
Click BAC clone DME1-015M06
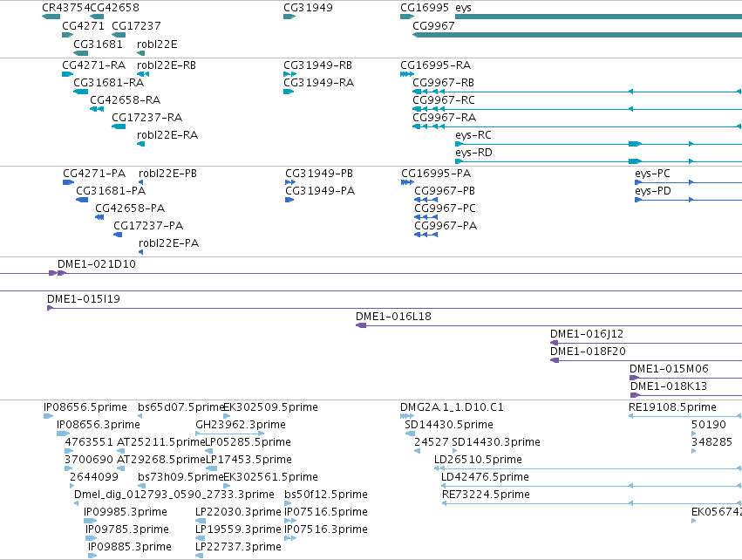[669, 369]
